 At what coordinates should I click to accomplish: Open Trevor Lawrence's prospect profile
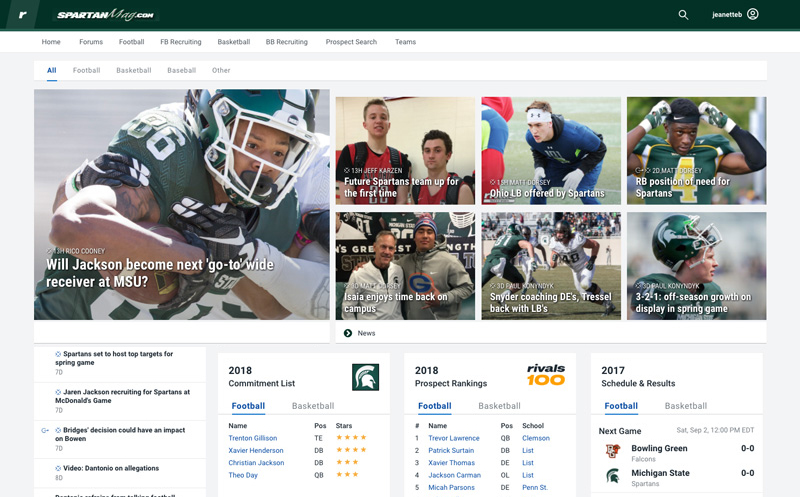[454, 438]
